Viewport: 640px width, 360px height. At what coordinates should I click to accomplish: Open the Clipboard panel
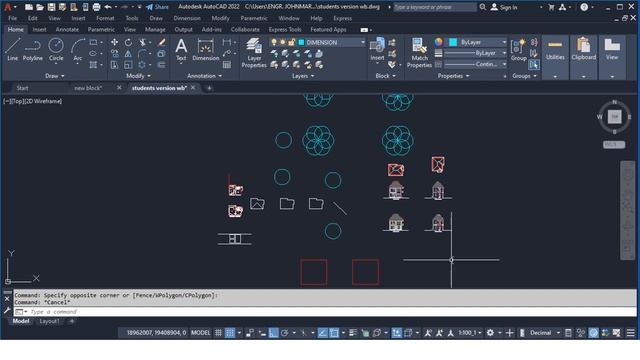coord(584,57)
